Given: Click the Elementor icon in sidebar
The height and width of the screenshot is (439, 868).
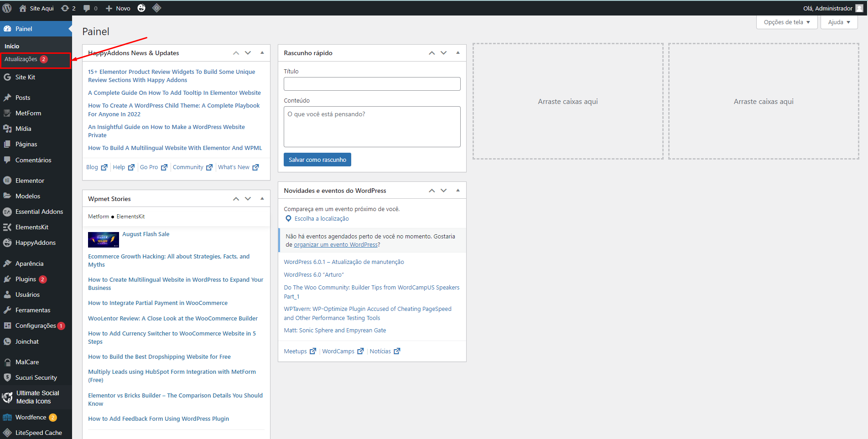Looking at the screenshot, I should click(x=7, y=181).
